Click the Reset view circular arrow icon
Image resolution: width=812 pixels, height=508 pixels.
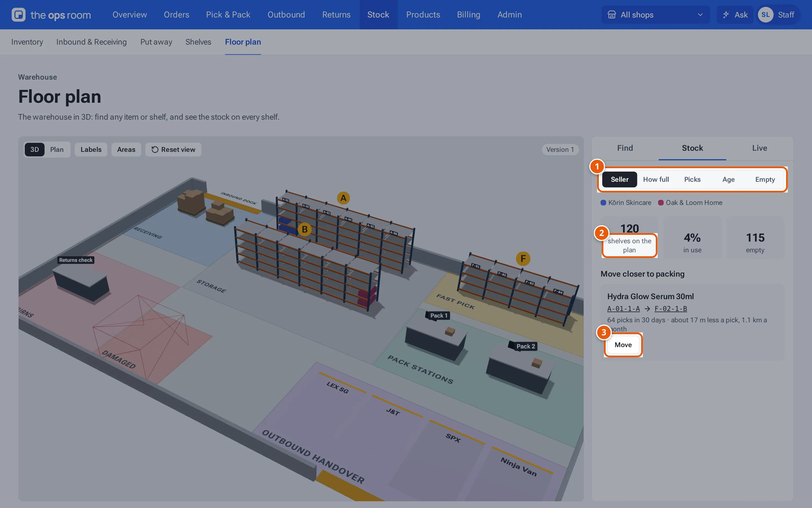[155, 150]
